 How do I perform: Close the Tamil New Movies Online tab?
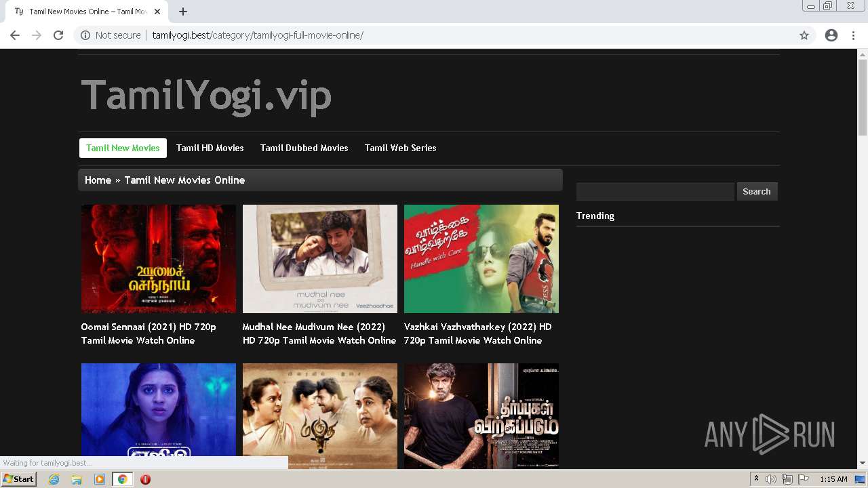point(157,12)
